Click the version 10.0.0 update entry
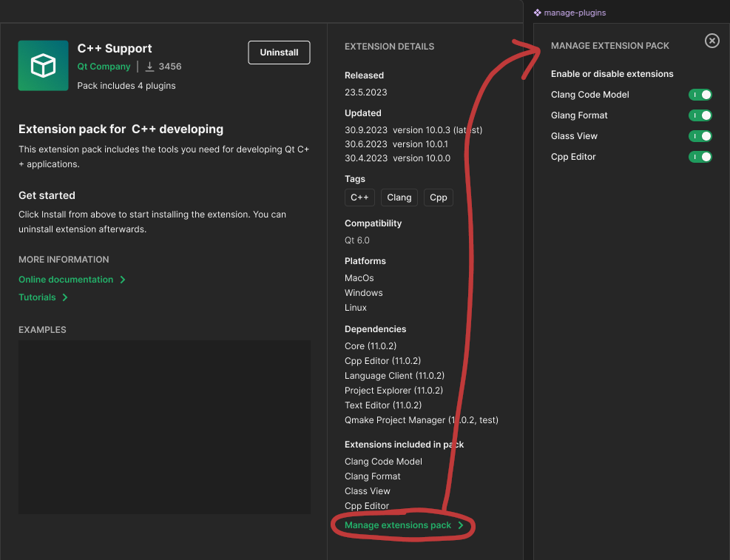 pyautogui.click(x=398, y=158)
